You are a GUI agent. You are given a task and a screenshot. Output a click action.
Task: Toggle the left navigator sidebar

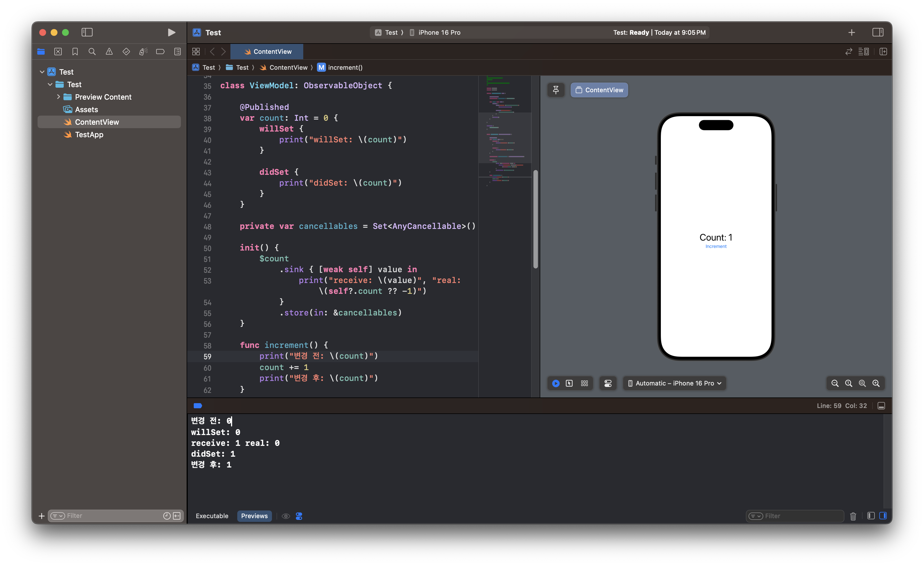coord(87,33)
